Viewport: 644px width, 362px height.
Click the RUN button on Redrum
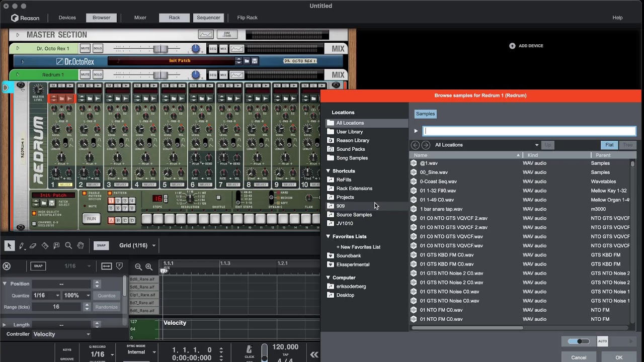click(92, 219)
